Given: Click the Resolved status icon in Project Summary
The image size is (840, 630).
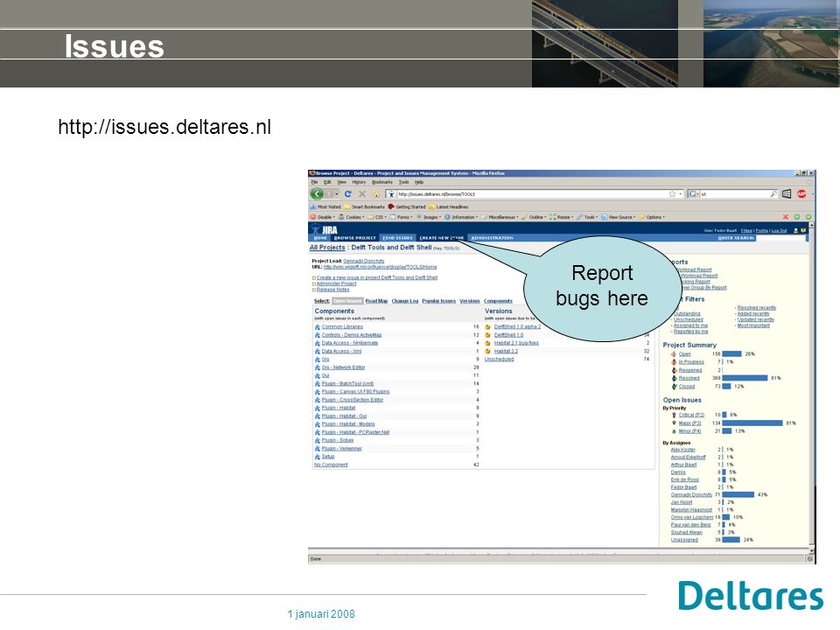Looking at the screenshot, I should pyautogui.click(x=674, y=378).
